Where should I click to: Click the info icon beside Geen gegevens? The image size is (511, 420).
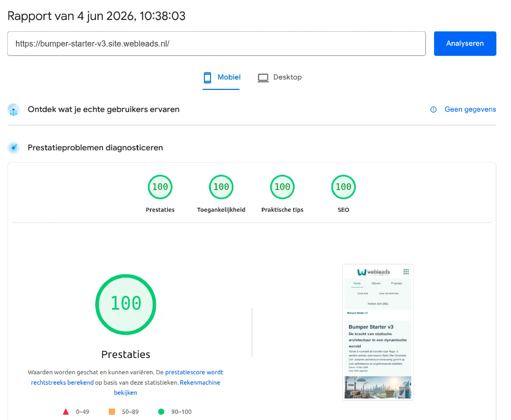coord(433,109)
